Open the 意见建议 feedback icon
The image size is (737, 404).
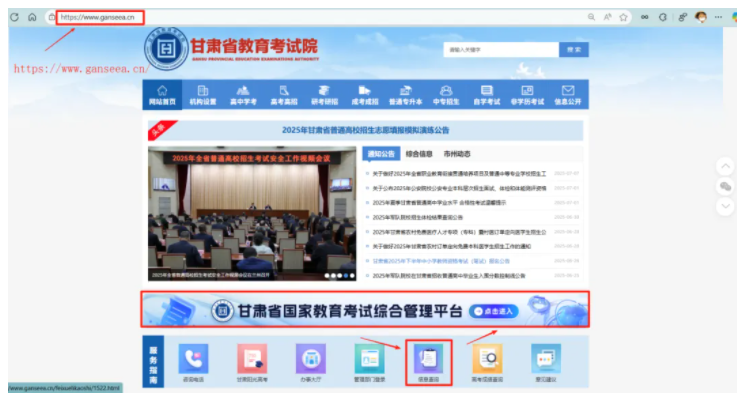pyautogui.click(x=546, y=361)
